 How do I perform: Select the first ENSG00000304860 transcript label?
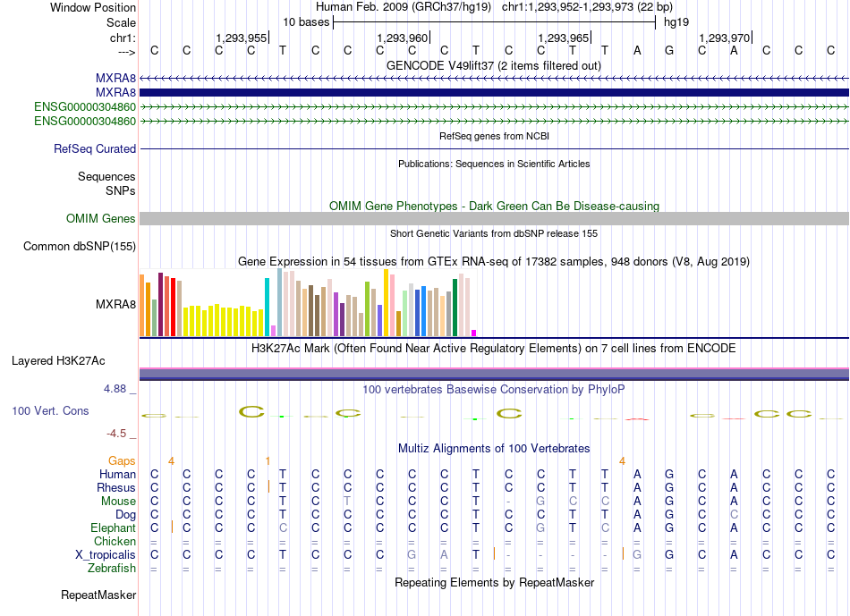[85, 106]
